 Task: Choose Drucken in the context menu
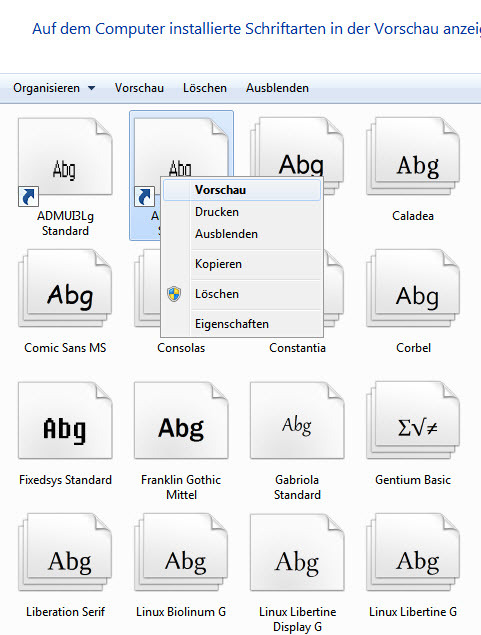242,212
